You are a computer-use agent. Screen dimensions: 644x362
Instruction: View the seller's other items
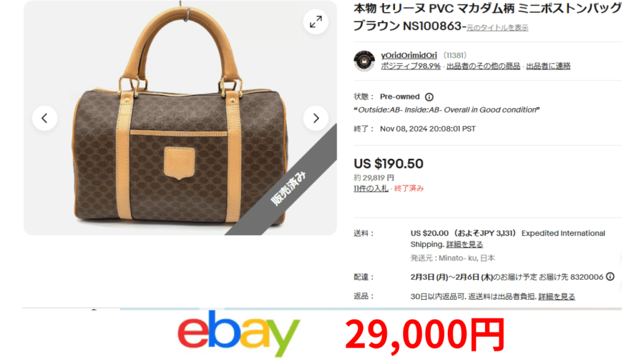[x=483, y=66]
